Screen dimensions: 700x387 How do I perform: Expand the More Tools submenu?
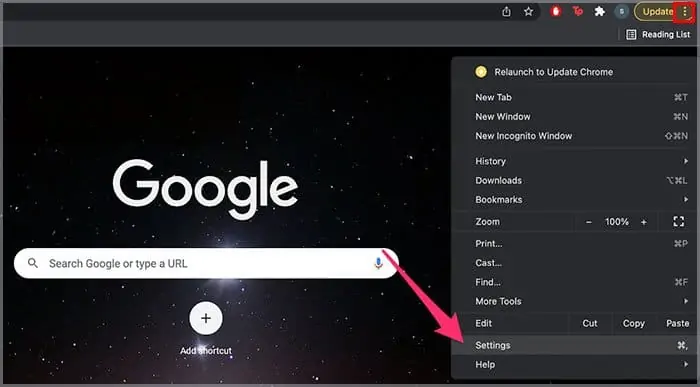pos(575,301)
